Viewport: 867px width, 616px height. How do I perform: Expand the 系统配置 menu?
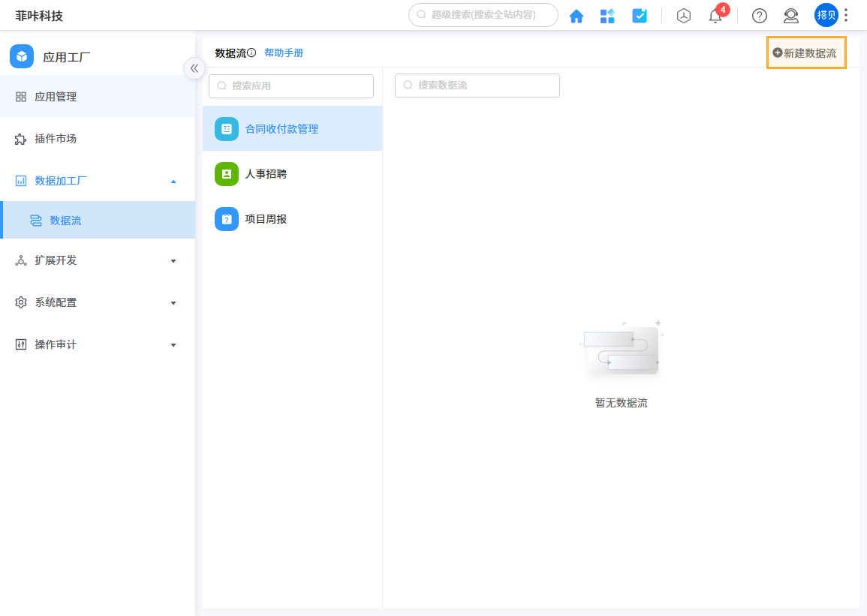point(173,302)
